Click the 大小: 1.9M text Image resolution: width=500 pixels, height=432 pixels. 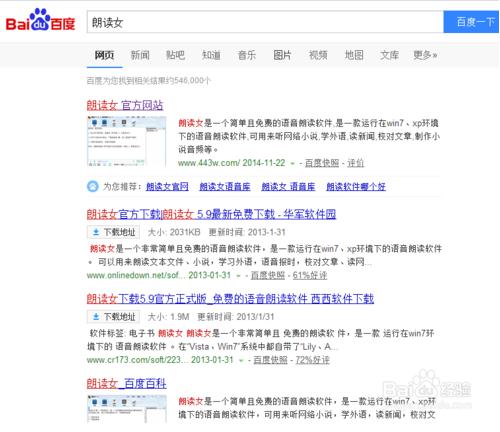point(168,317)
